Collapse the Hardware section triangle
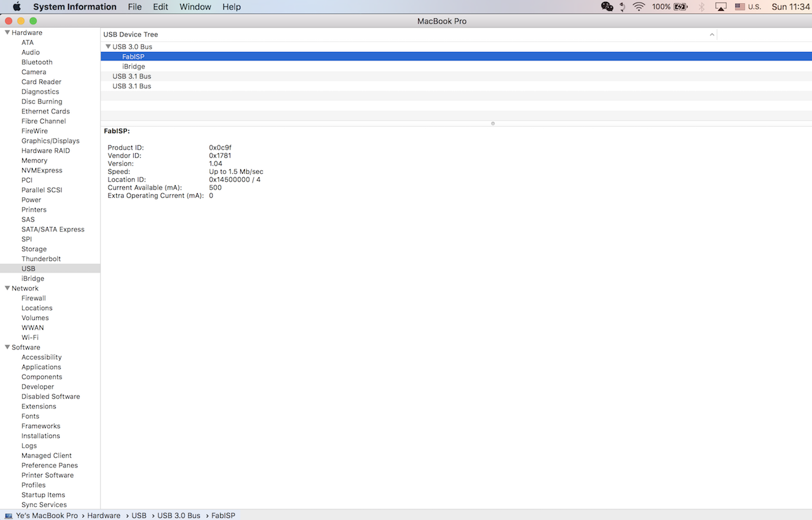 (x=7, y=32)
